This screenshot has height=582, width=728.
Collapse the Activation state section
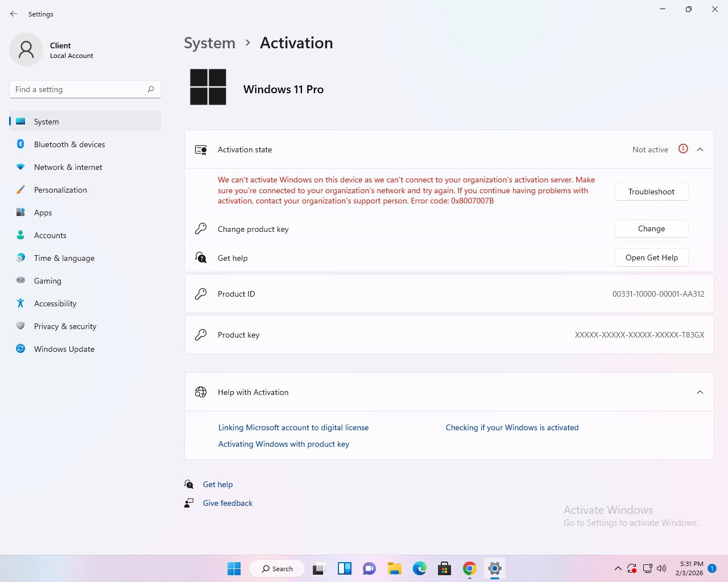(700, 149)
